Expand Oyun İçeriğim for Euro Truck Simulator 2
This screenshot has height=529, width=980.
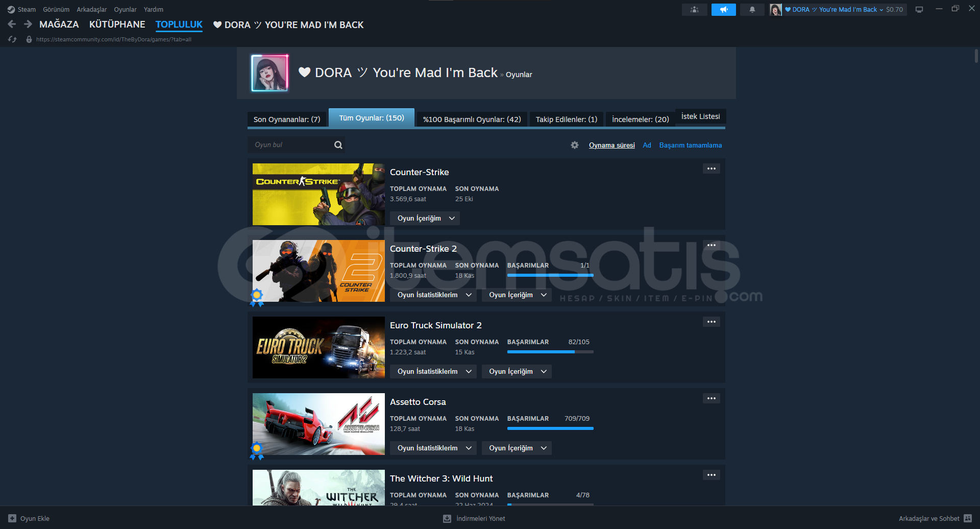pyautogui.click(x=517, y=371)
